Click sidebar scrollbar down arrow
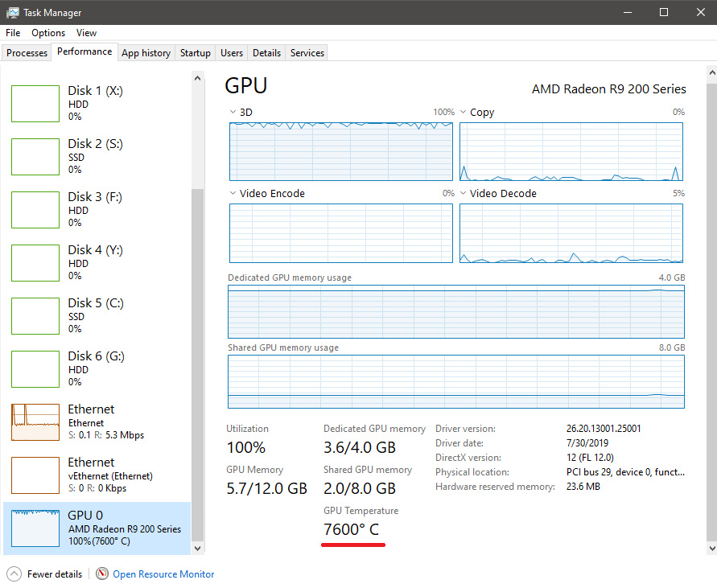The image size is (717, 588). 197,549
